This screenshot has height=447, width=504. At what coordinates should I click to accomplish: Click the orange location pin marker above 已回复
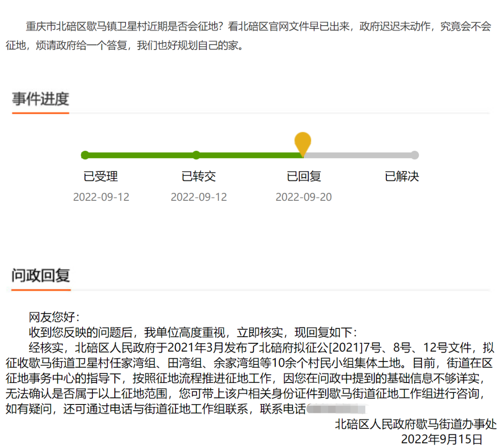302,140
